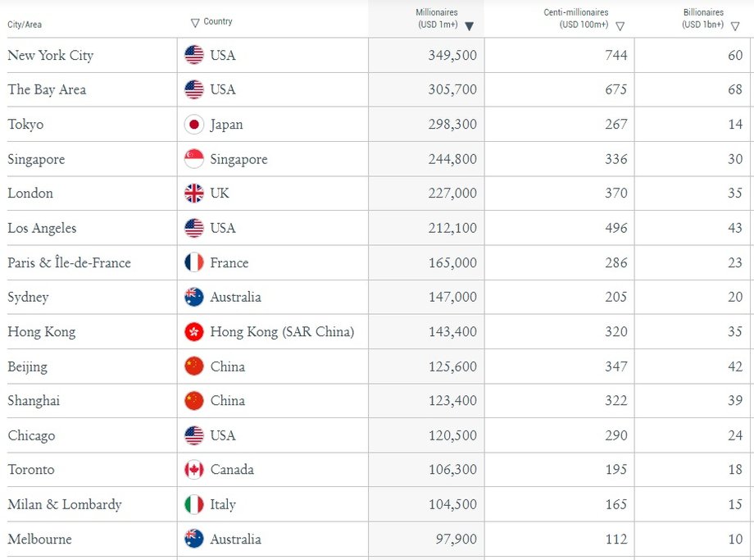Viewport: 754px width, 560px height.
Task: Sort by Country using its arrow
Action: tap(194, 22)
